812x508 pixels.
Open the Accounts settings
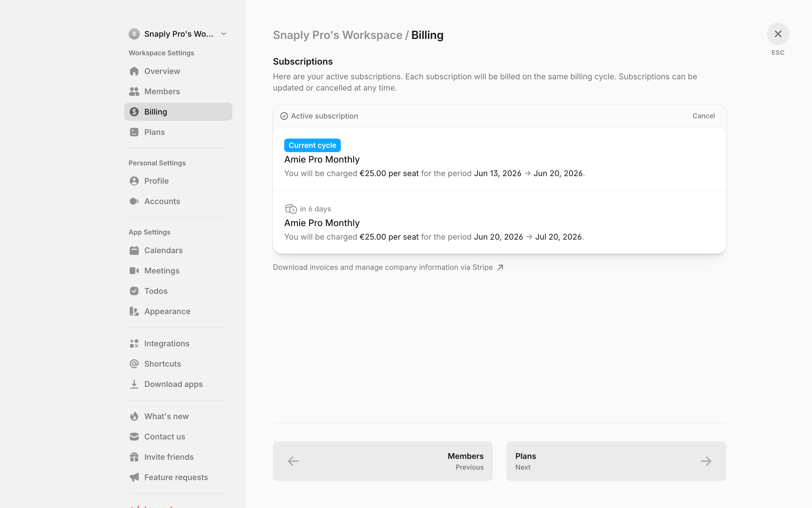coord(178,201)
